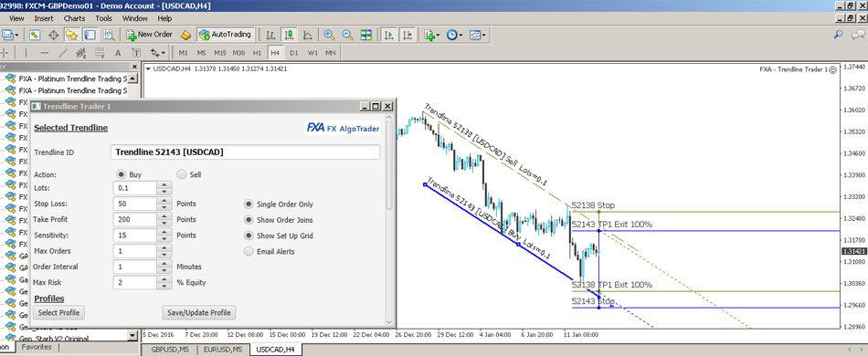Open the Help menu
This screenshot has width=868, height=356.
pyautogui.click(x=164, y=18)
